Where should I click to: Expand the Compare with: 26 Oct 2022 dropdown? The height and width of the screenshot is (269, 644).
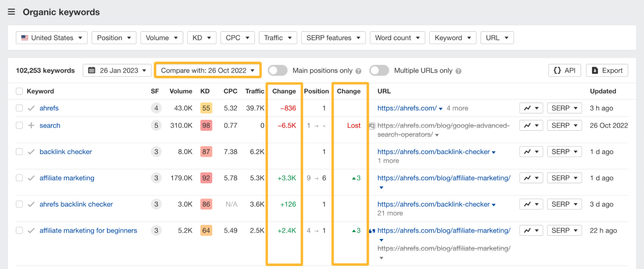point(207,71)
